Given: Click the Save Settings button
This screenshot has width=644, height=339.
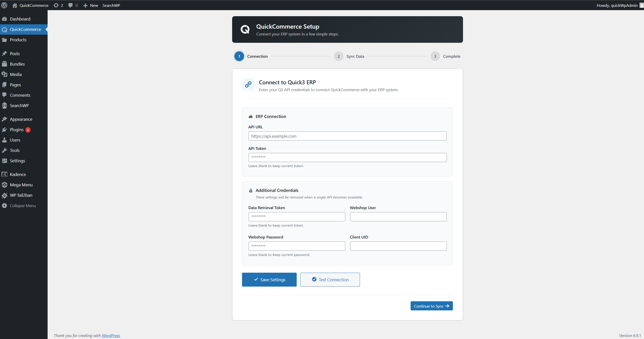Looking at the screenshot, I should [x=269, y=280].
